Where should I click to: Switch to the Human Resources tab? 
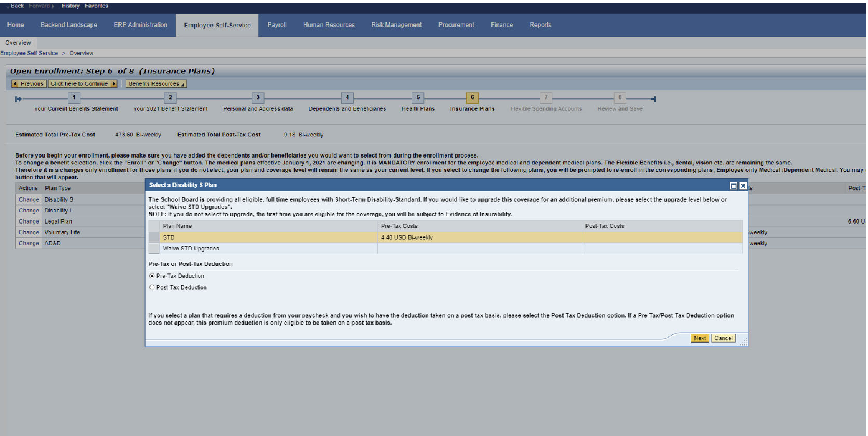(329, 25)
